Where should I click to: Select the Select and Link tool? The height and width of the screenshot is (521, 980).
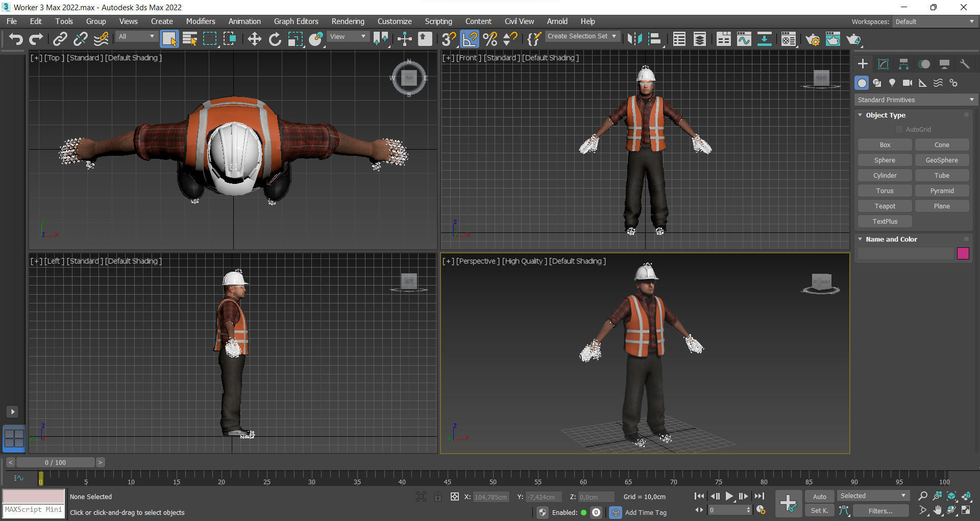coord(60,39)
